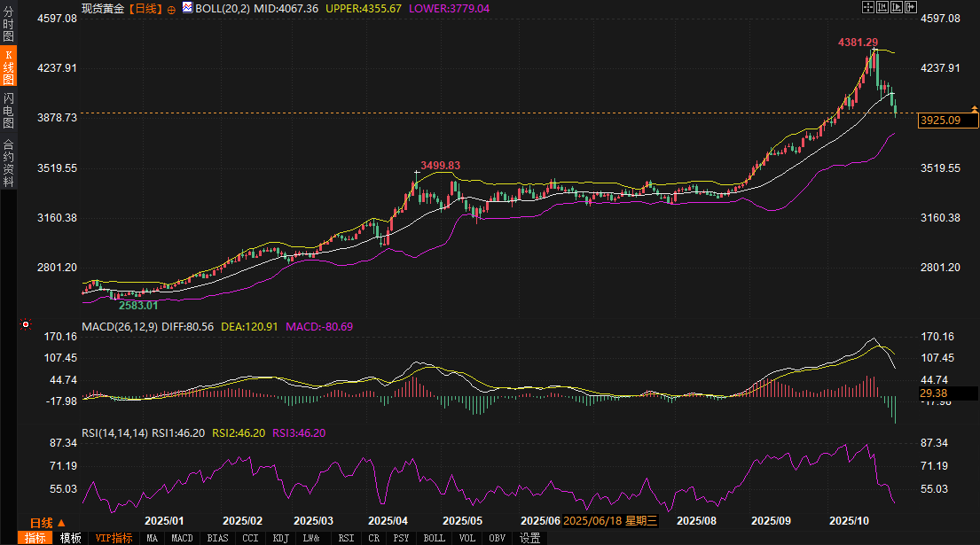Toggle the KDJ indicator button

pos(281,538)
